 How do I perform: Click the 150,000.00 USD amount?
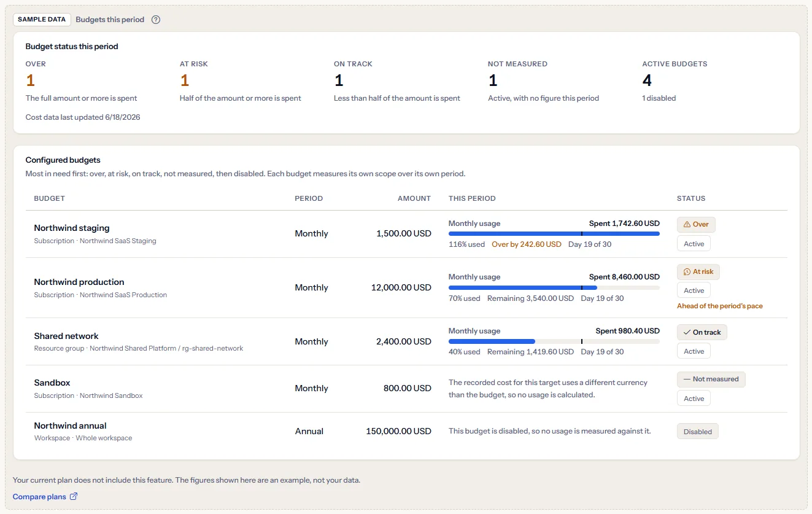399,431
